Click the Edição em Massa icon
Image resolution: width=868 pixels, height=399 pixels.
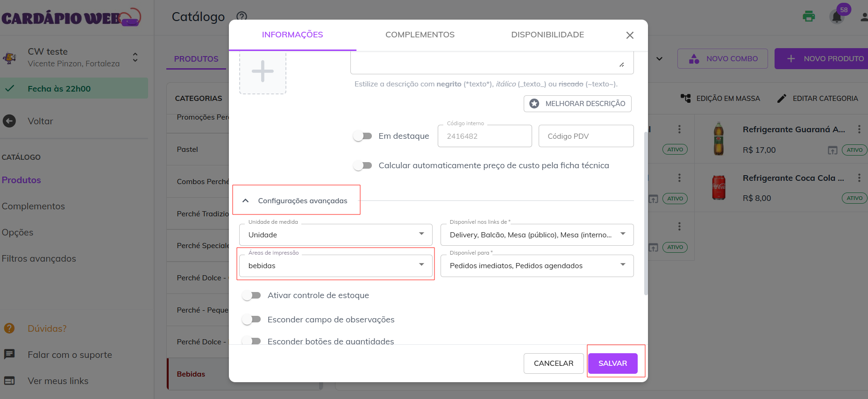click(x=685, y=98)
